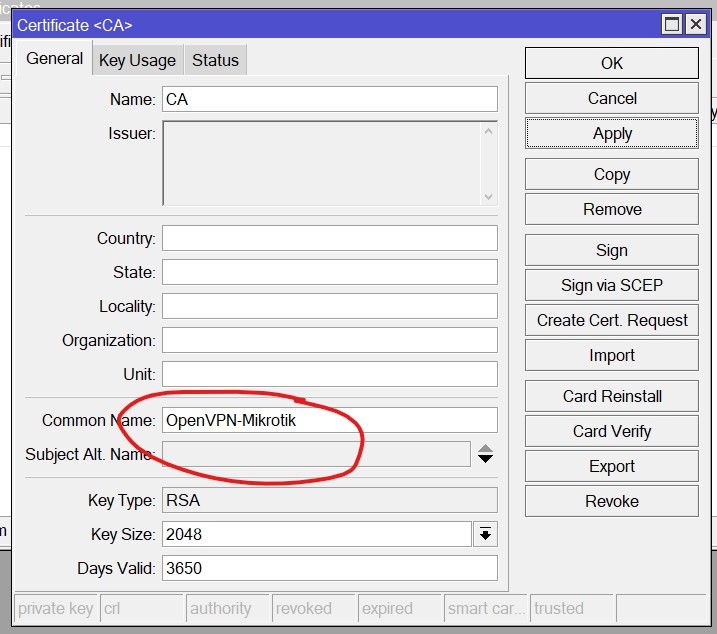Revoke the certificate
Image resolution: width=717 pixels, height=634 pixels.
611,501
